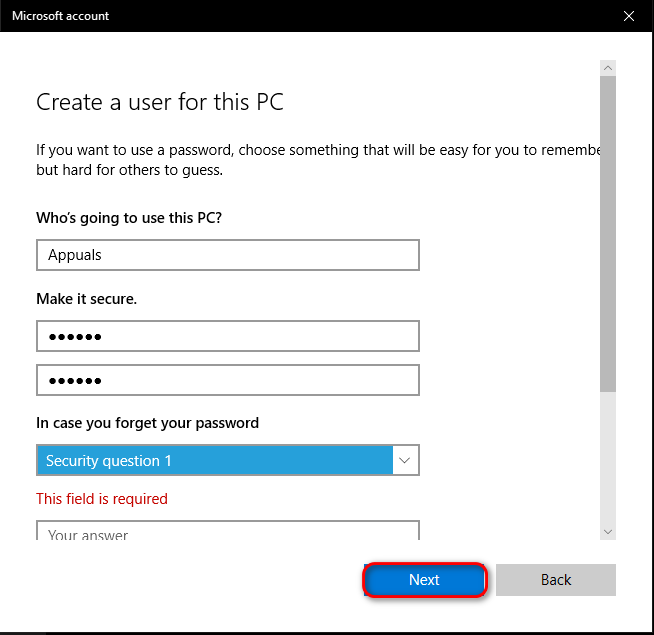This screenshot has width=654, height=635.
Task: Focus the confirm password field
Action: [x=227, y=380]
